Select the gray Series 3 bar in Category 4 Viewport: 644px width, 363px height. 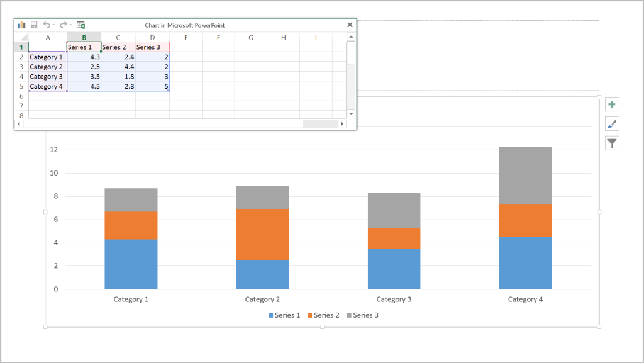tap(525, 176)
